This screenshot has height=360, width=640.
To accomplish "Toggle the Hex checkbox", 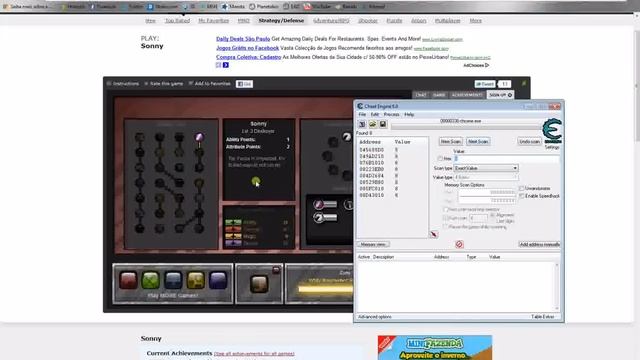I will [x=440, y=158].
